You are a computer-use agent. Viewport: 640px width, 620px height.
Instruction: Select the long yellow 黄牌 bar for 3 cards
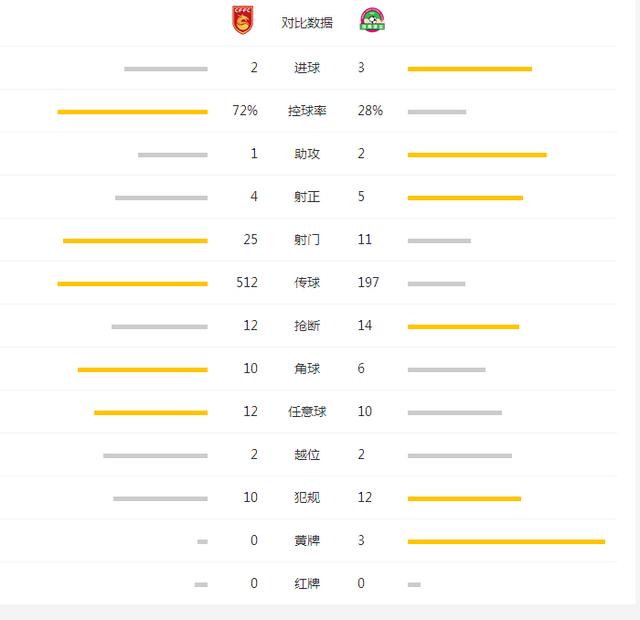point(506,542)
